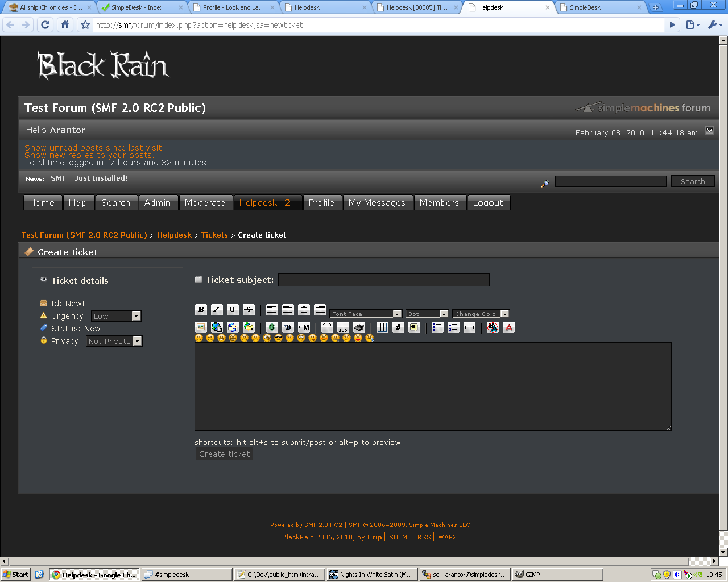This screenshot has height=582, width=728.
Task: Apply shadow effect button
Action: click(x=288, y=327)
